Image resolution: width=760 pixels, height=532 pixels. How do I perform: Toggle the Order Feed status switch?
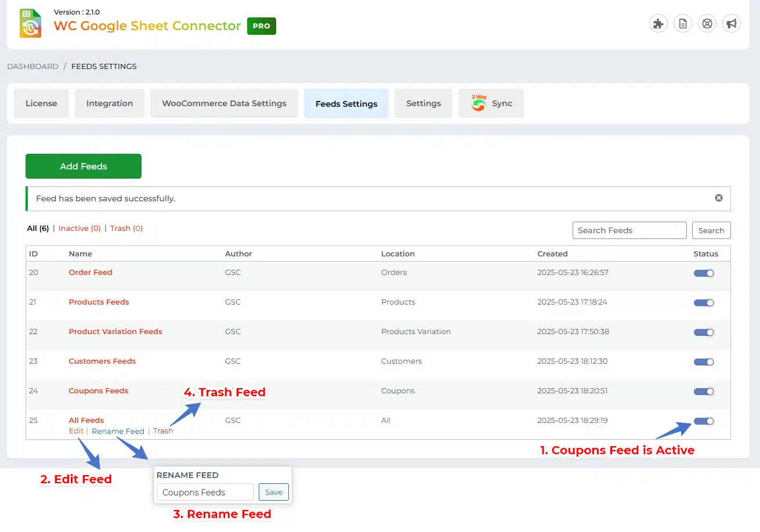click(x=704, y=273)
